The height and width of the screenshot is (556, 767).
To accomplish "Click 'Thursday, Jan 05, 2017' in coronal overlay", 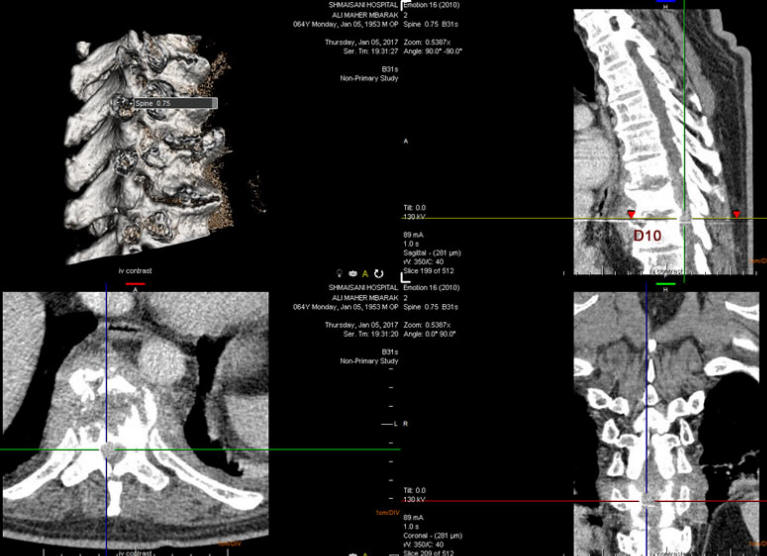I will coord(361,325).
